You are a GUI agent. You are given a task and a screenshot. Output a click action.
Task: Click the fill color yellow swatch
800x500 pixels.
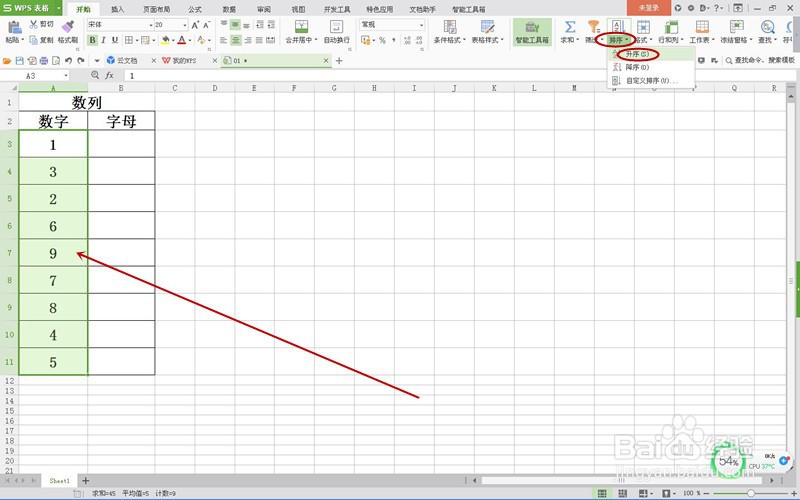point(165,40)
